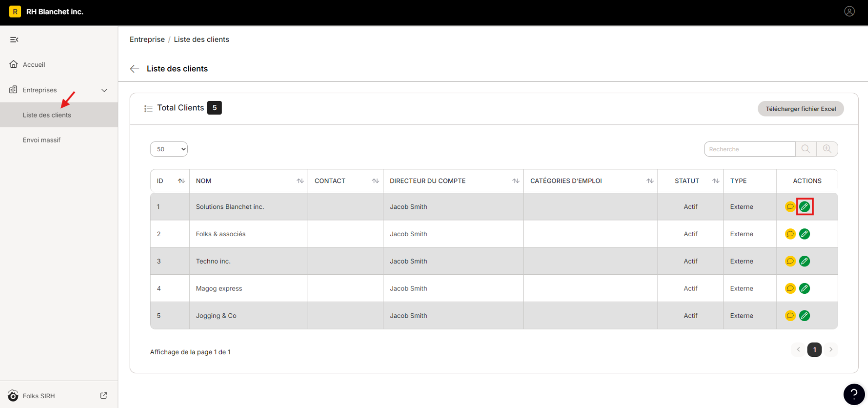Select 'Folks & associés' name cell
This screenshot has height=408, width=868.
(x=249, y=234)
